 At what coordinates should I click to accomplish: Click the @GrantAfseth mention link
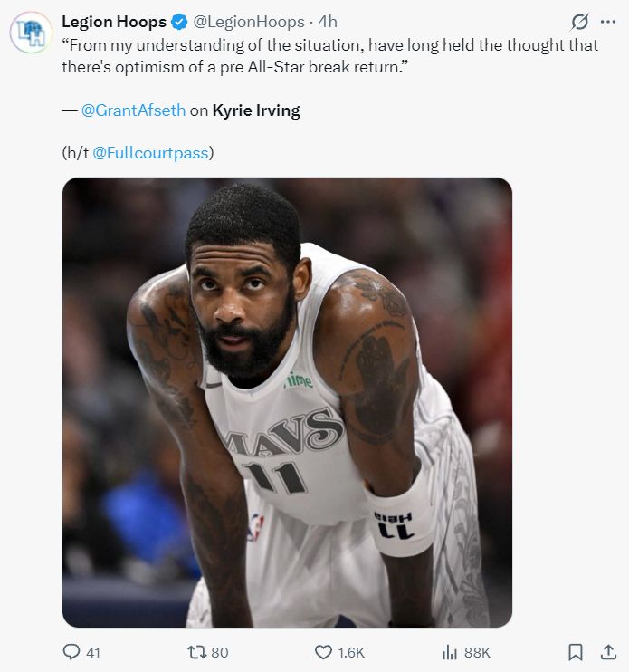click(x=133, y=110)
